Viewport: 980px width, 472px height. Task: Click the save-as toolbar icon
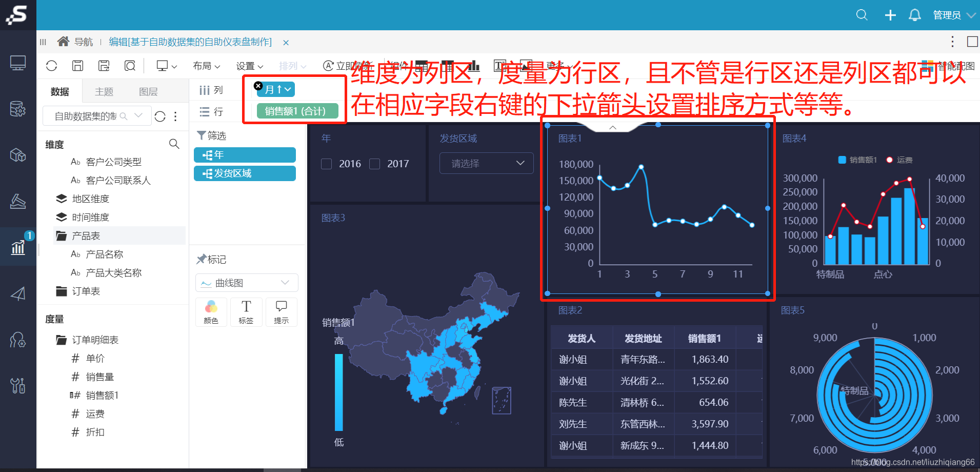[x=104, y=66]
